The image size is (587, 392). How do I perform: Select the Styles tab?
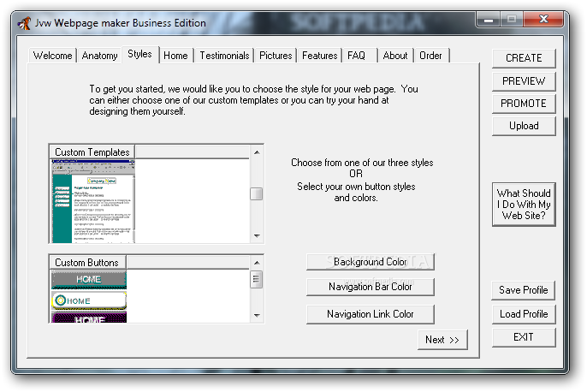pos(140,54)
